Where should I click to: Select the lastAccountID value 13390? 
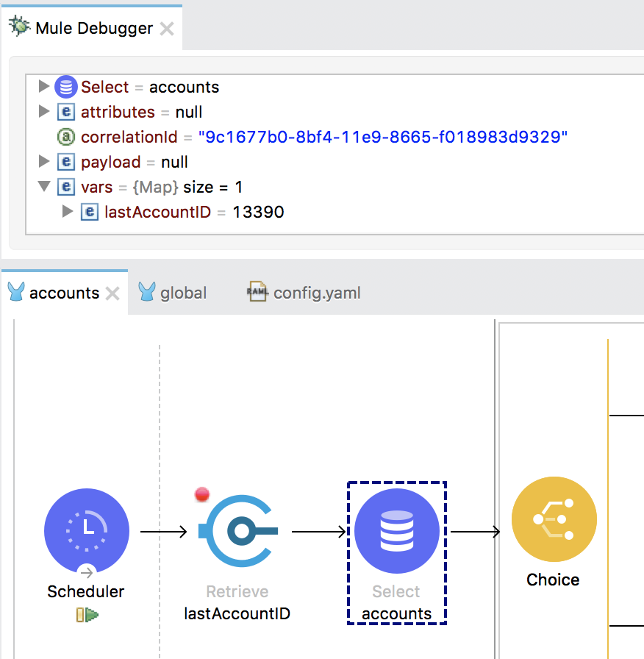tap(258, 212)
